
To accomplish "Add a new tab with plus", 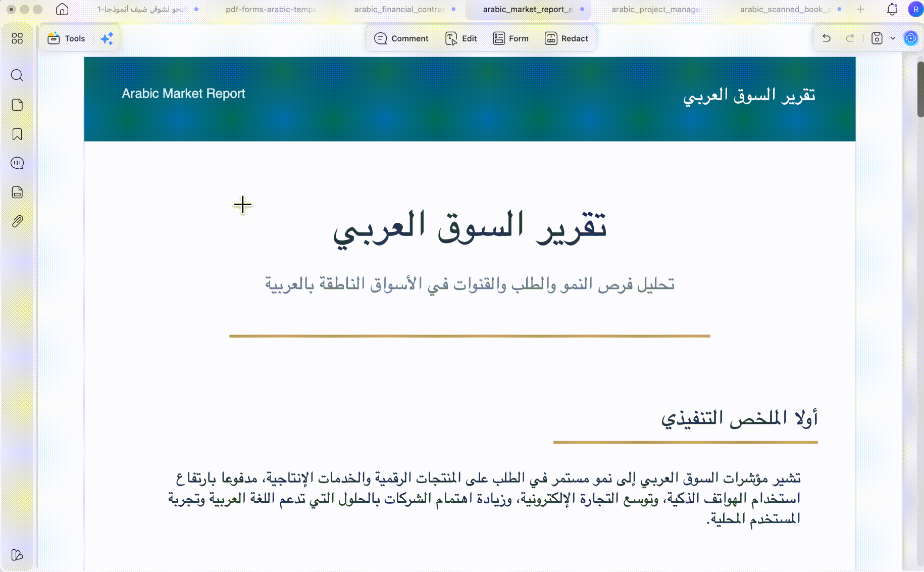I will pyautogui.click(x=860, y=9).
